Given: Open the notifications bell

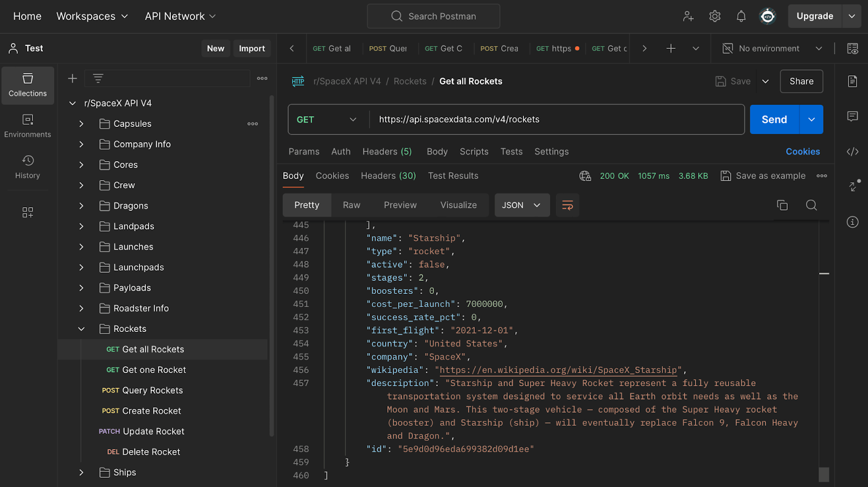Looking at the screenshot, I should click(x=741, y=16).
